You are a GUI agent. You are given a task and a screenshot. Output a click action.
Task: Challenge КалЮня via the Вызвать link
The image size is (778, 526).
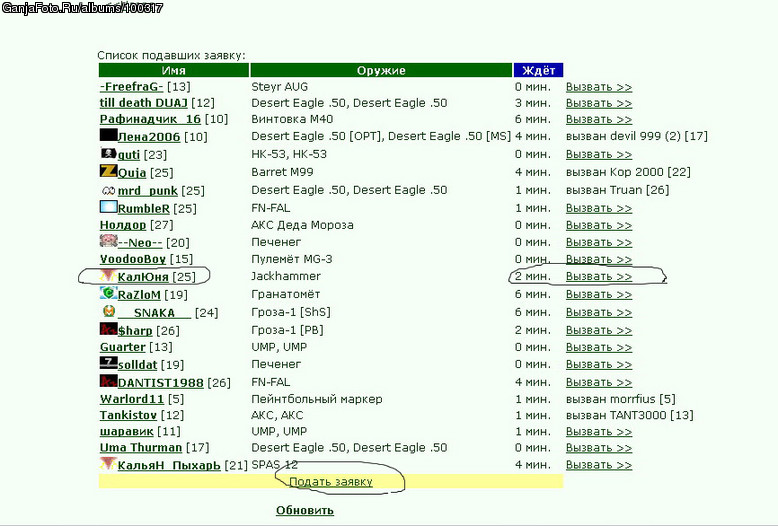point(599,276)
